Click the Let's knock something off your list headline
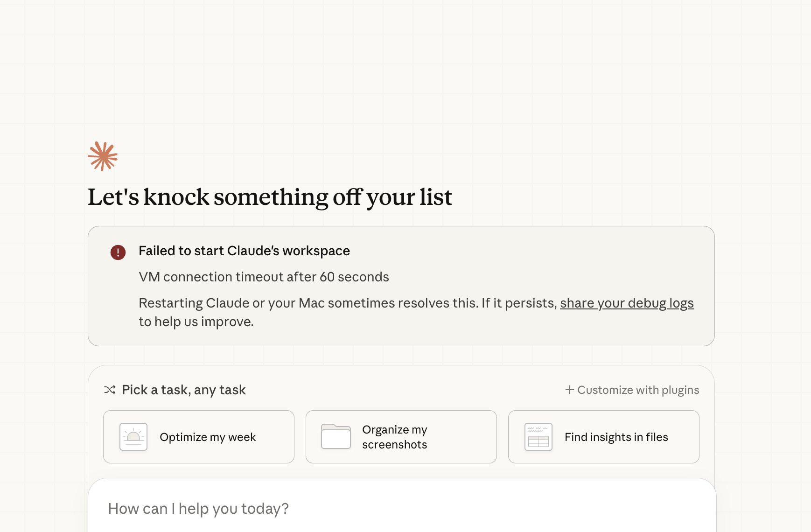Viewport: 811px width, 532px height. [x=270, y=197]
